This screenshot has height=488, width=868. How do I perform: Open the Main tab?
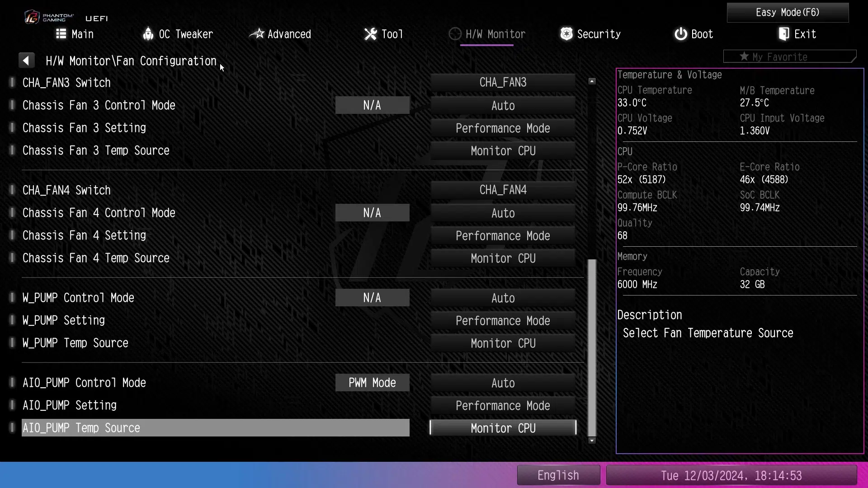(x=75, y=34)
